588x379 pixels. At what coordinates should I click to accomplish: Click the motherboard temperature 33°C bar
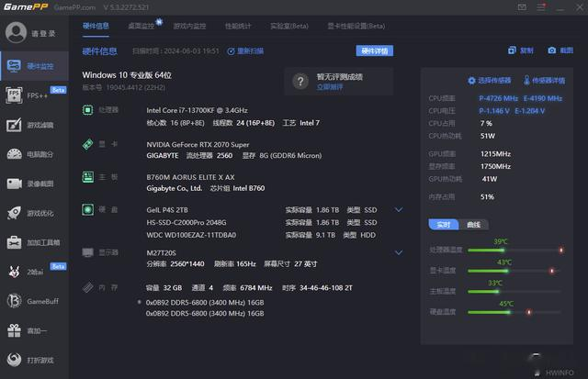pyautogui.click(x=514, y=292)
